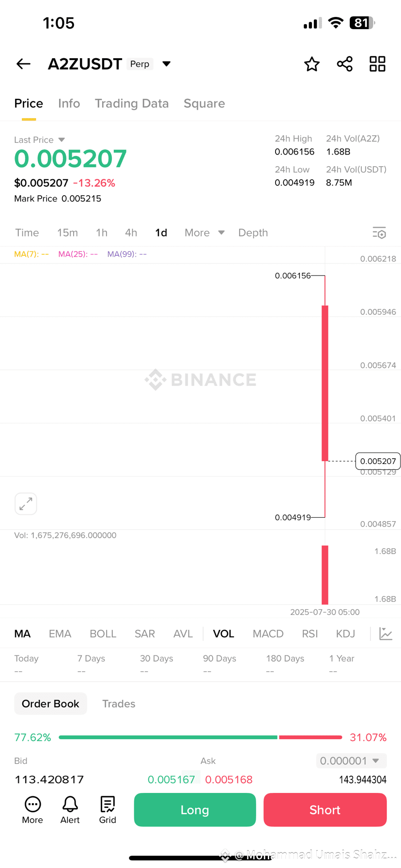401x868 pixels.
Task: Expand chart to fullscreen with arrows icon
Action: tap(26, 504)
